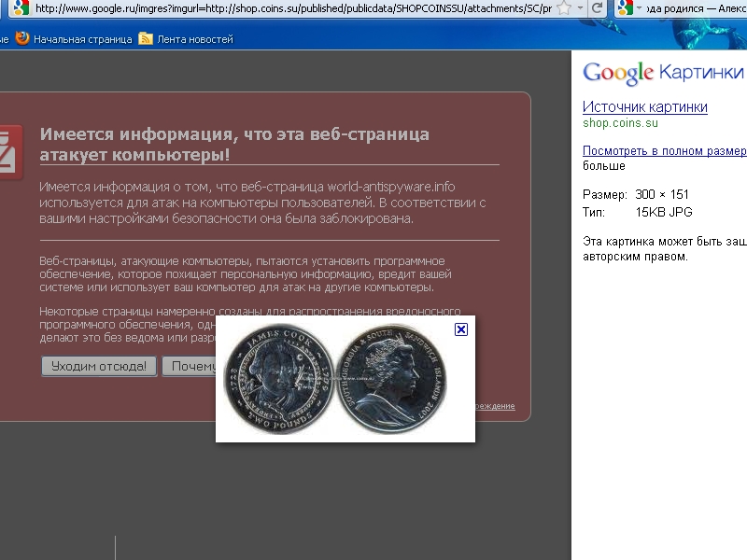Click the file type value 15KB JPG

tap(664, 213)
